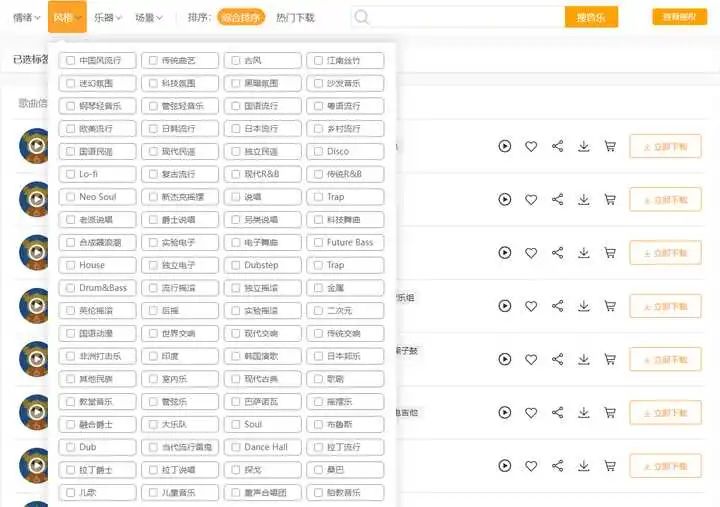
Task: Play the second song in the list
Action: [505, 199]
